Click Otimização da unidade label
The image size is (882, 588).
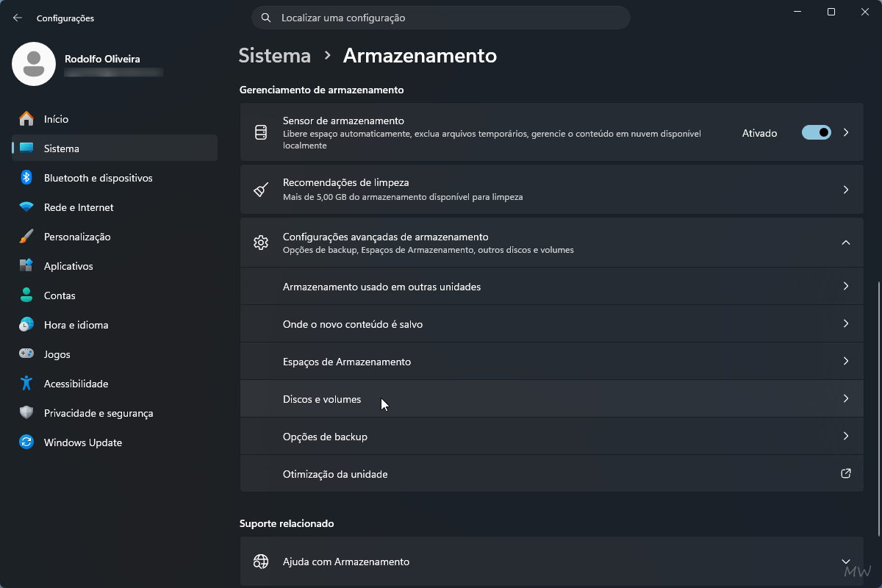point(335,474)
